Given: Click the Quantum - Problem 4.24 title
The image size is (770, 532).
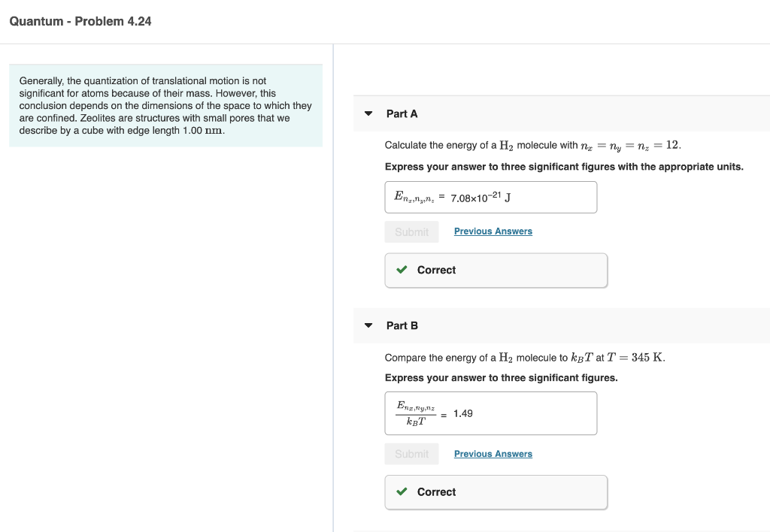Looking at the screenshot, I should click(79, 21).
